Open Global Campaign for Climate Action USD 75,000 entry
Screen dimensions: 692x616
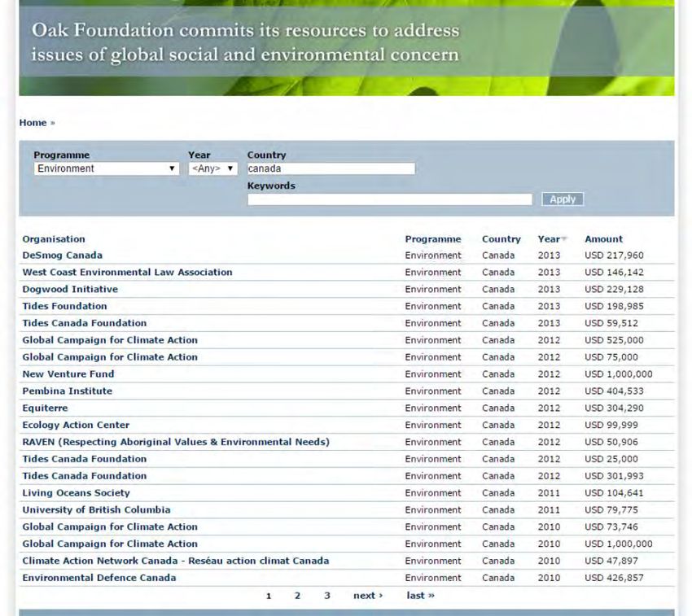110,357
